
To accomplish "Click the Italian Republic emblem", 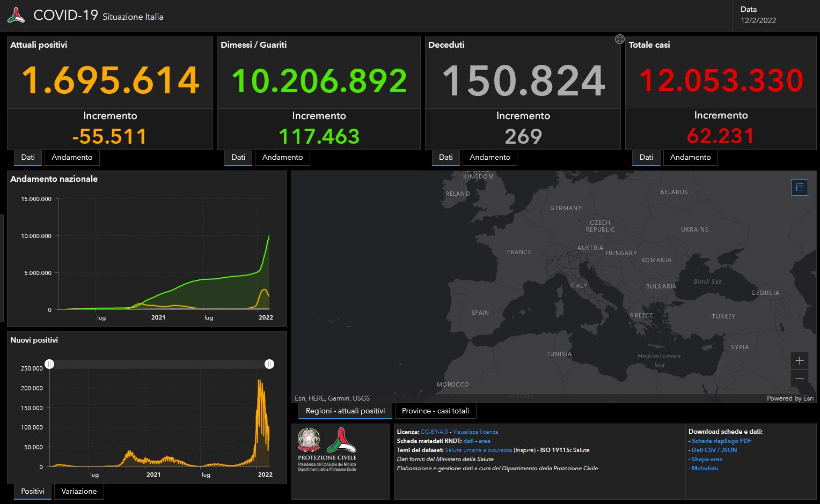I will pyautogui.click(x=308, y=440).
